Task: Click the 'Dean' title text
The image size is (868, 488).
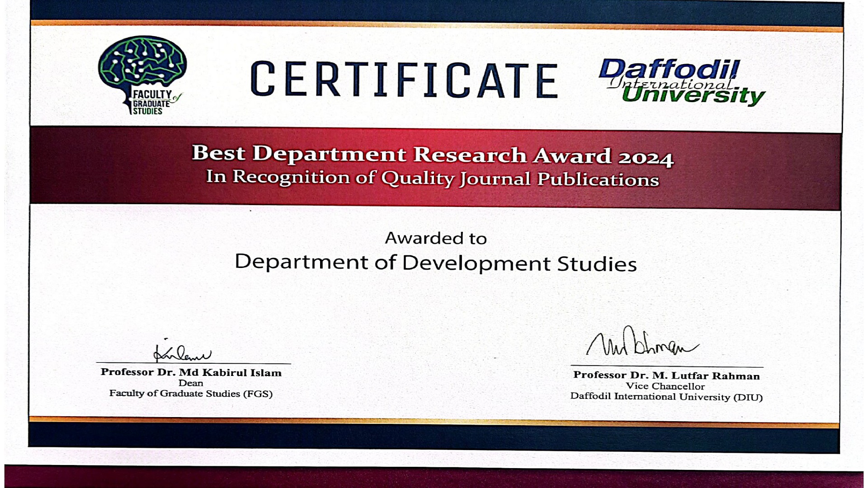Action: pos(191,383)
